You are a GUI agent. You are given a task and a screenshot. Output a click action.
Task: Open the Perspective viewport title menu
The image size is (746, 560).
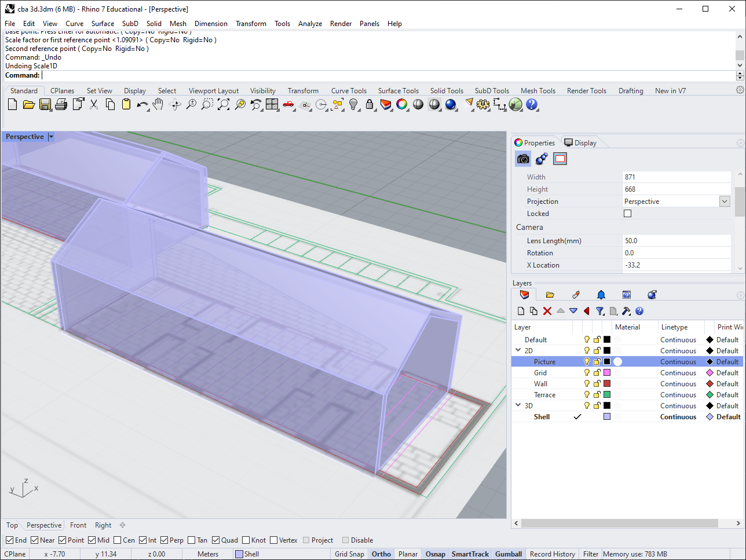pos(50,137)
